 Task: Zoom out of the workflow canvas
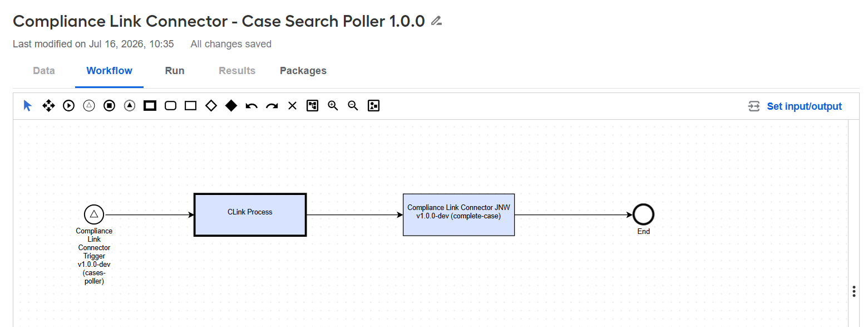point(353,106)
